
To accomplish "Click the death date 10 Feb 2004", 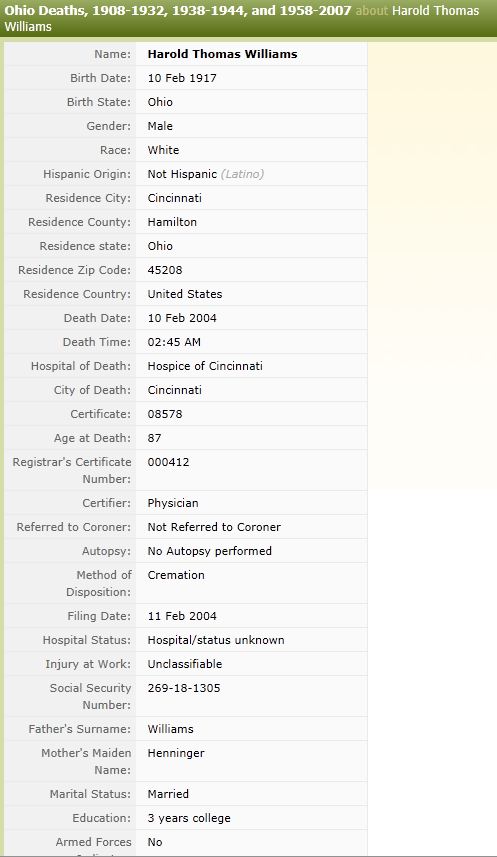I will (x=182, y=318).
